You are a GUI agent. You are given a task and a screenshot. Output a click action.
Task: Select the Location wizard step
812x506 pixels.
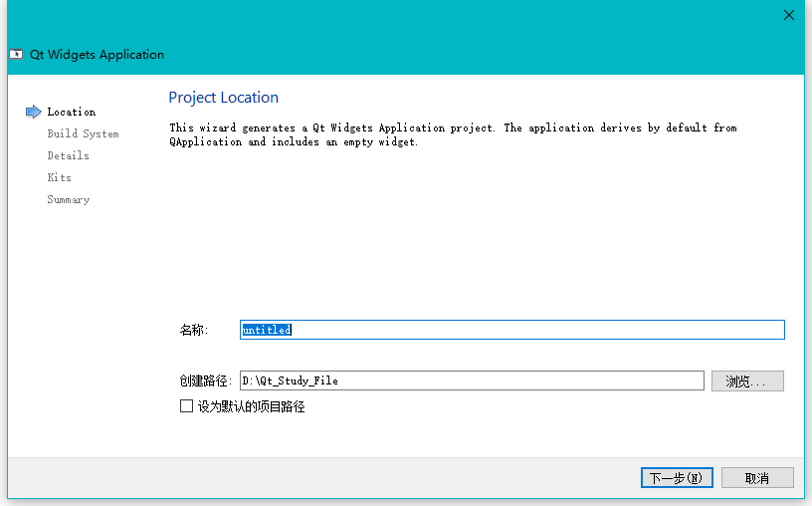pos(72,112)
